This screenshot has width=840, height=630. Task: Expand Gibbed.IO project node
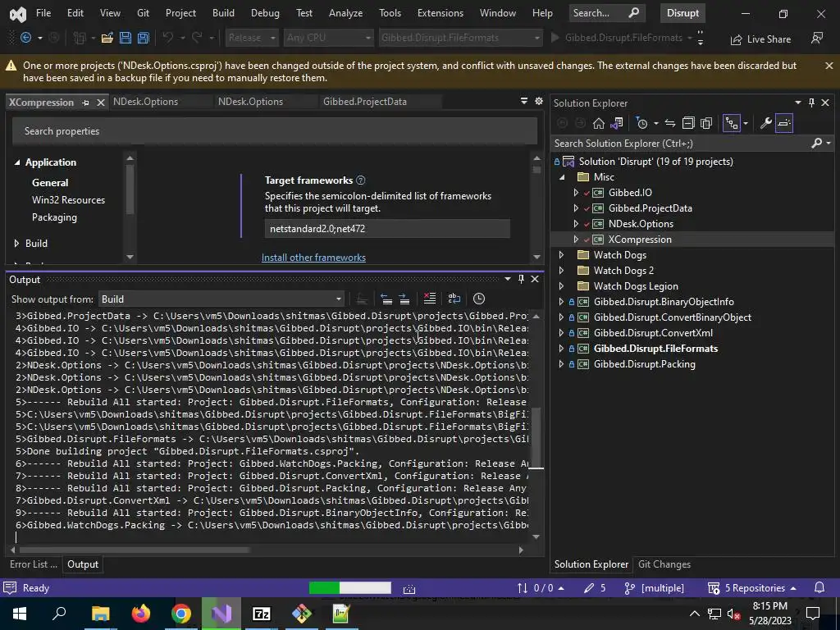[x=576, y=192]
